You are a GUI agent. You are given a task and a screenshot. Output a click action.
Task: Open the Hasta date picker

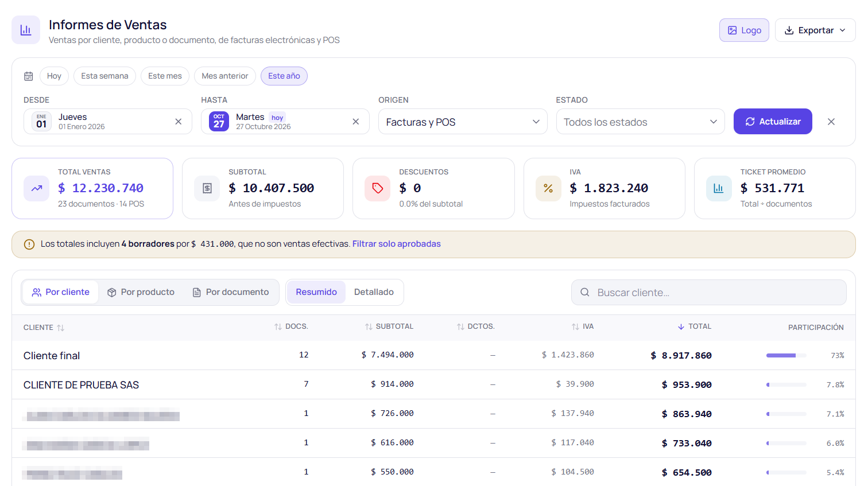point(285,122)
